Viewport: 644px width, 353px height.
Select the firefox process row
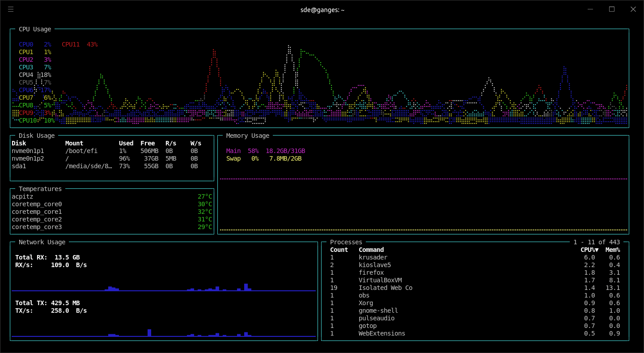(475, 272)
